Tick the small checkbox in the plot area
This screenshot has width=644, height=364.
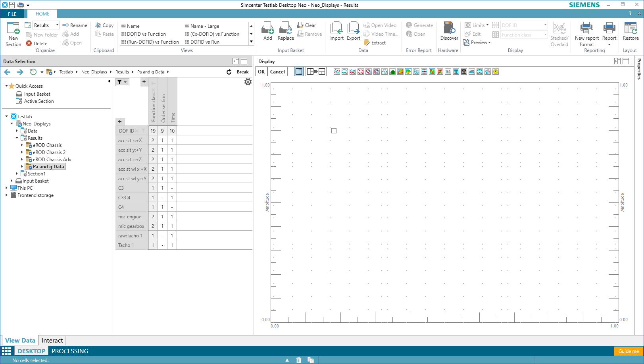pos(334,131)
